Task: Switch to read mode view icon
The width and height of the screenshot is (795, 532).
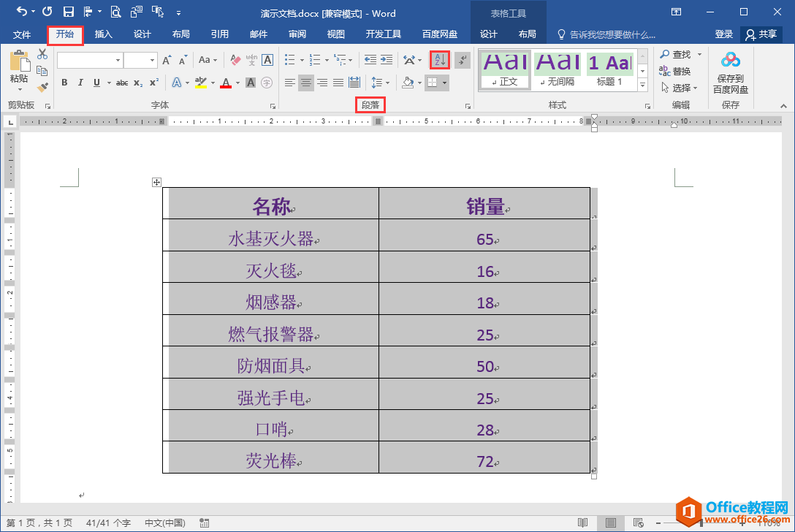Action: point(583,523)
